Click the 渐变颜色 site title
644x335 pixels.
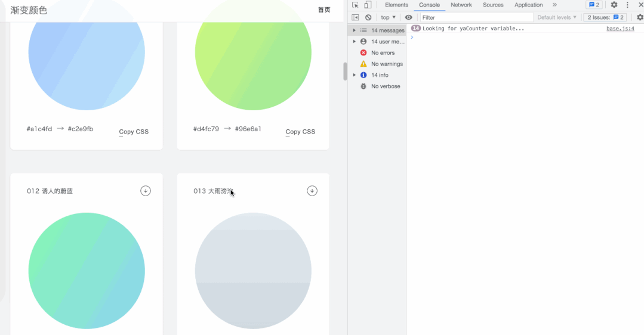pyautogui.click(x=29, y=10)
